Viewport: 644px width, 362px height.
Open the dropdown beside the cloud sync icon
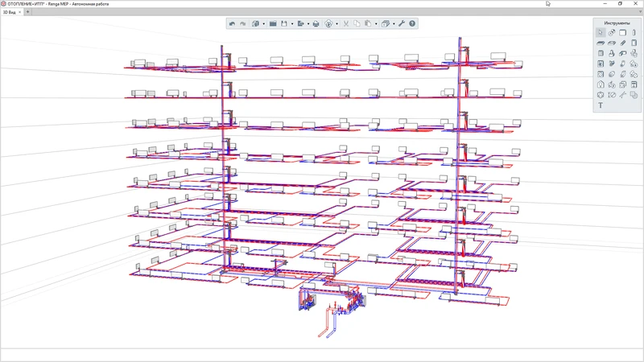coord(336,24)
